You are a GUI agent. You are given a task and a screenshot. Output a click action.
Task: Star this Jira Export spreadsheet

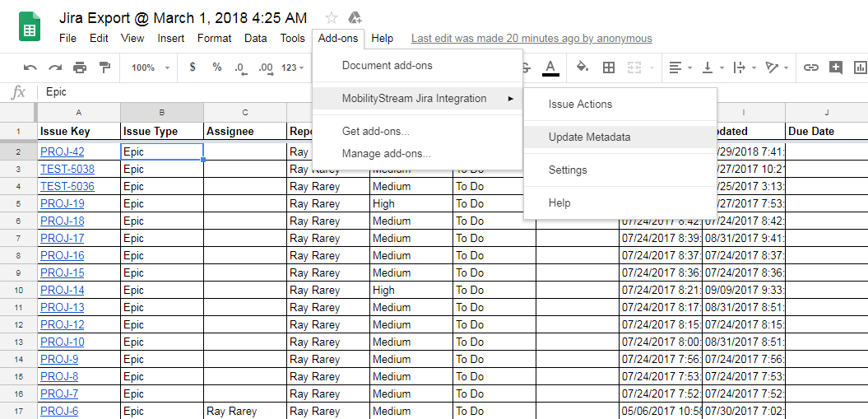coord(332,18)
